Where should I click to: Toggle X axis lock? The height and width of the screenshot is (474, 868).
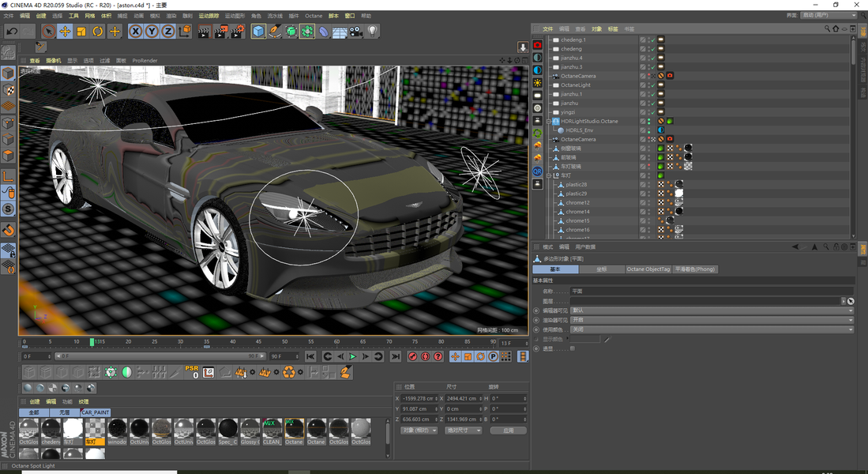click(135, 32)
